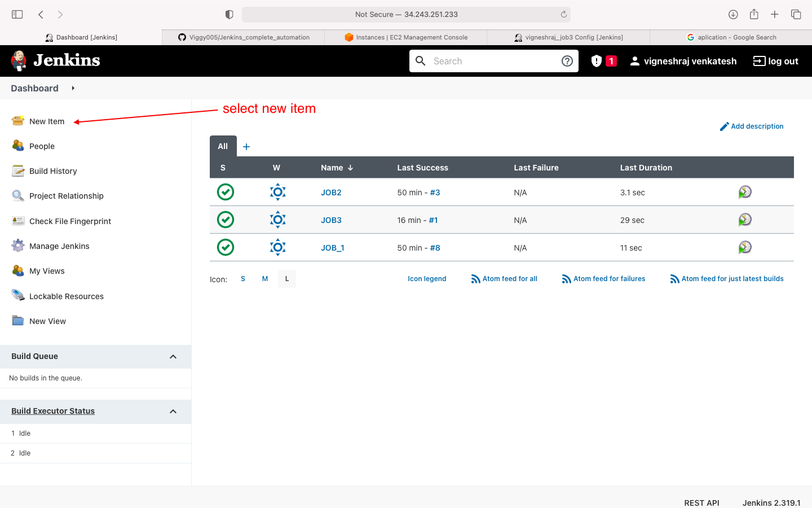812x508 pixels.
Task: Click Add description link
Action: [x=752, y=126]
